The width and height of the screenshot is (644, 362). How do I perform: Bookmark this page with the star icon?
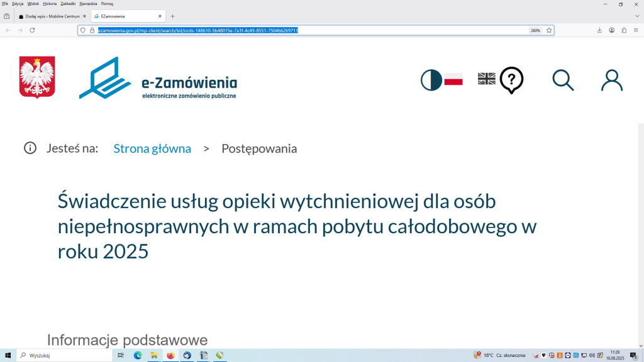[x=549, y=30]
